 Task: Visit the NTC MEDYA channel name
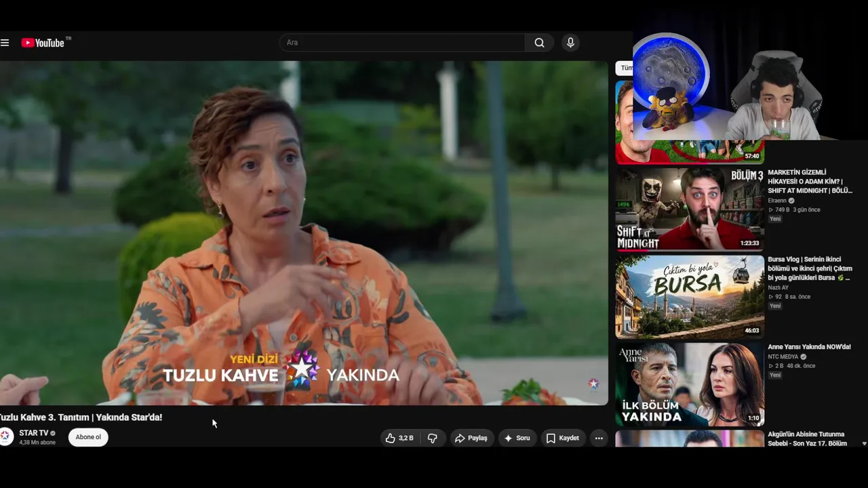point(783,357)
